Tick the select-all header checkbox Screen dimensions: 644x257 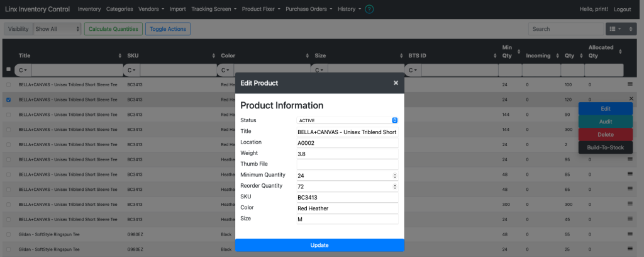tap(9, 69)
